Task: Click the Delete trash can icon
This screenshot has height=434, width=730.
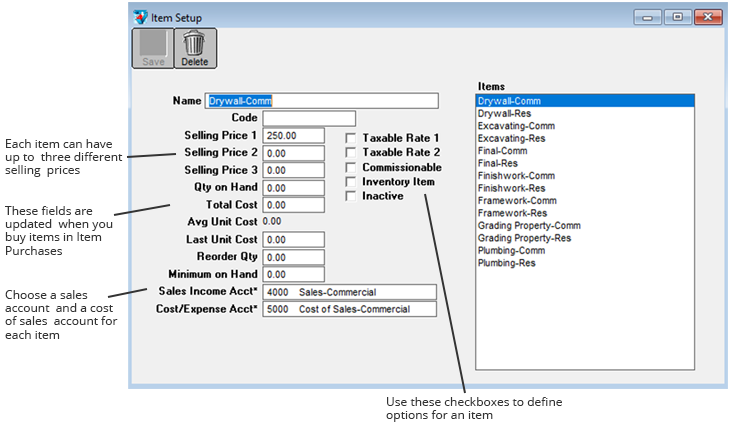Action: (x=194, y=44)
